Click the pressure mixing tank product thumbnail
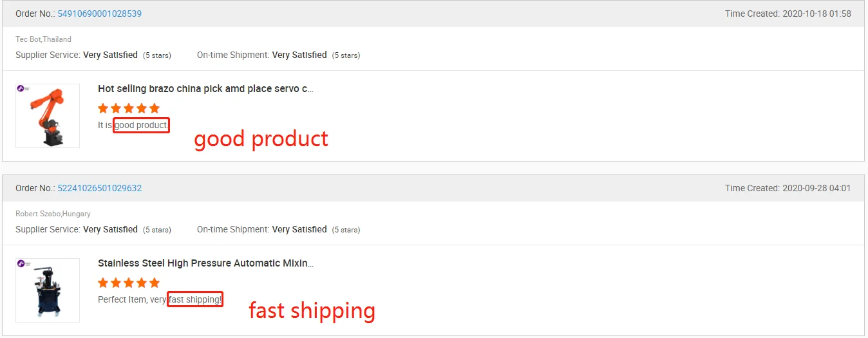Viewport: 868px width, 338px height. 47,291
